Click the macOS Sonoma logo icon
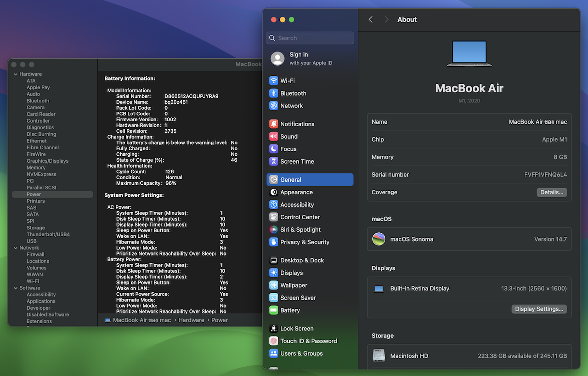This screenshot has width=588, height=376. tap(379, 239)
